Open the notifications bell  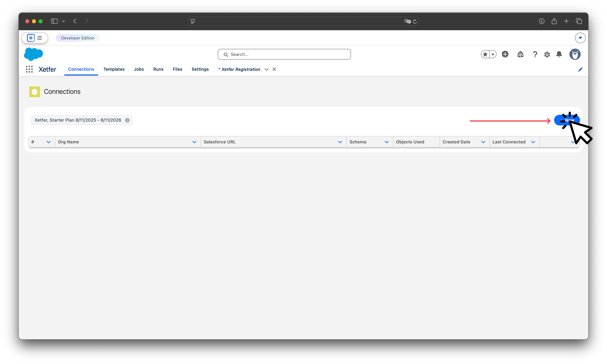coord(559,54)
